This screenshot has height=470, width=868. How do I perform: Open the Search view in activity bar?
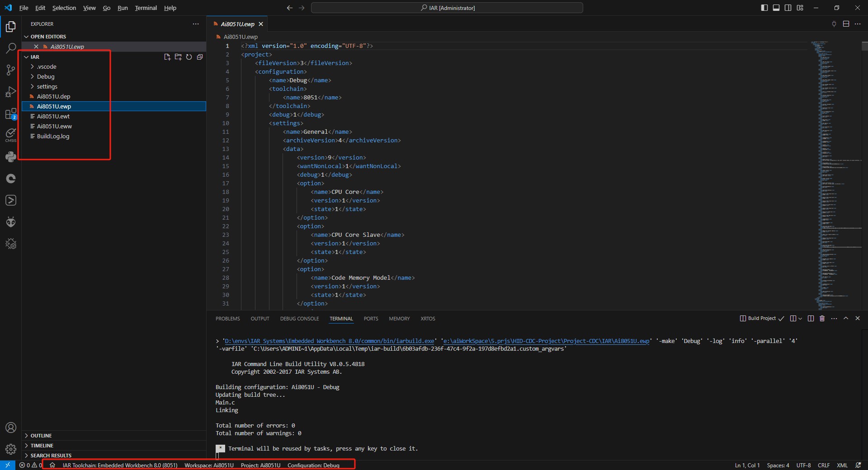pyautogui.click(x=11, y=48)
